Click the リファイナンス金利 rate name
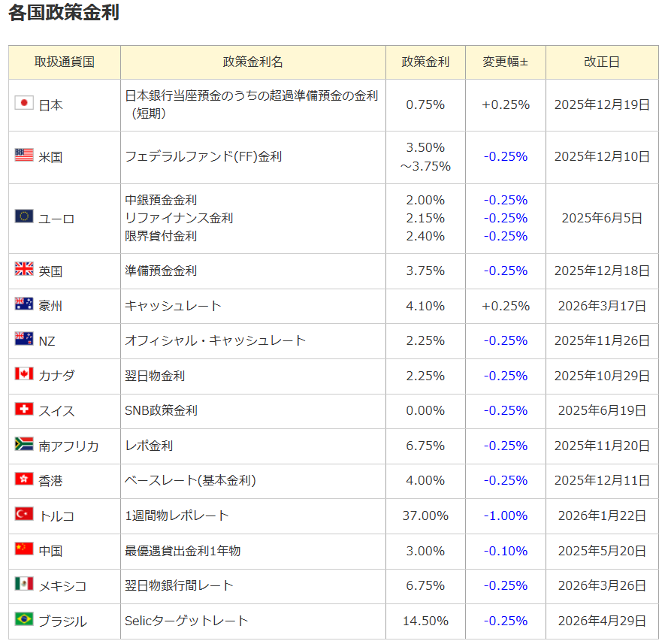Image resolution: width=668 pixels, height=644 pixels. point(179,218)
